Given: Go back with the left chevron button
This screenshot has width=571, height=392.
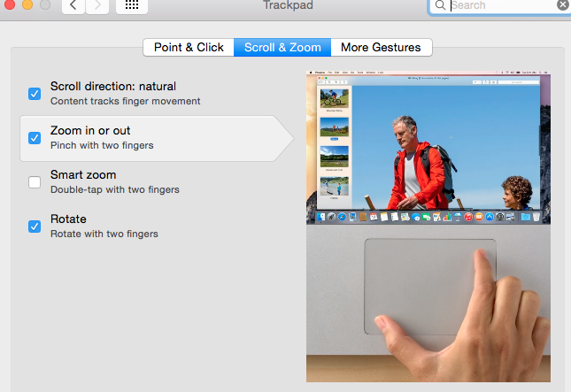Looking at the screenshot, I should click(x=73, y=5).
